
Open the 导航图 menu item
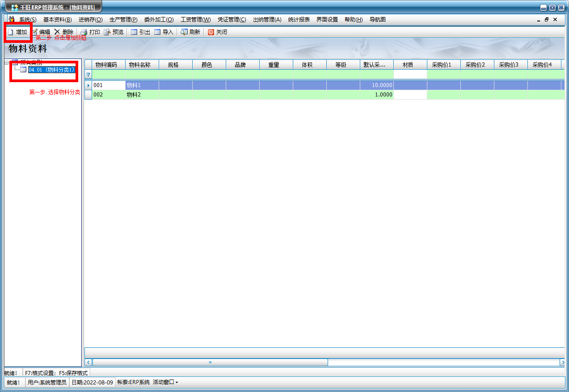[x=378, y=20]
